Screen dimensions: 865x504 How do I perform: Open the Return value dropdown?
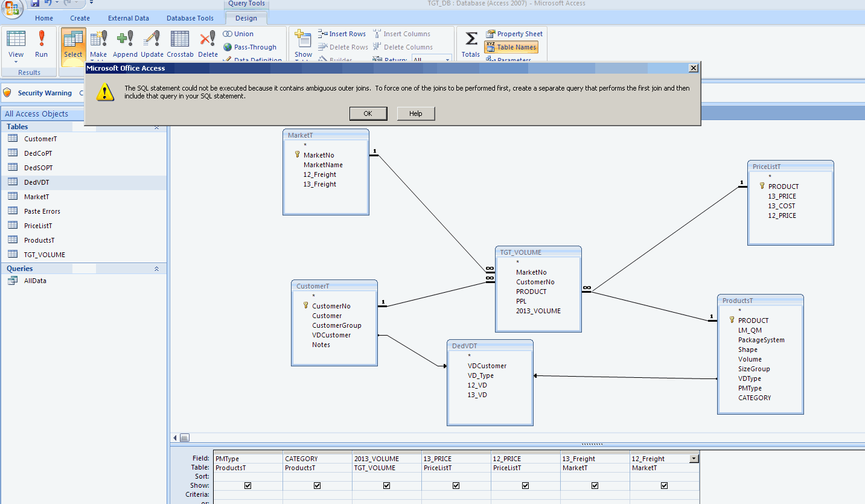[447, 60]
